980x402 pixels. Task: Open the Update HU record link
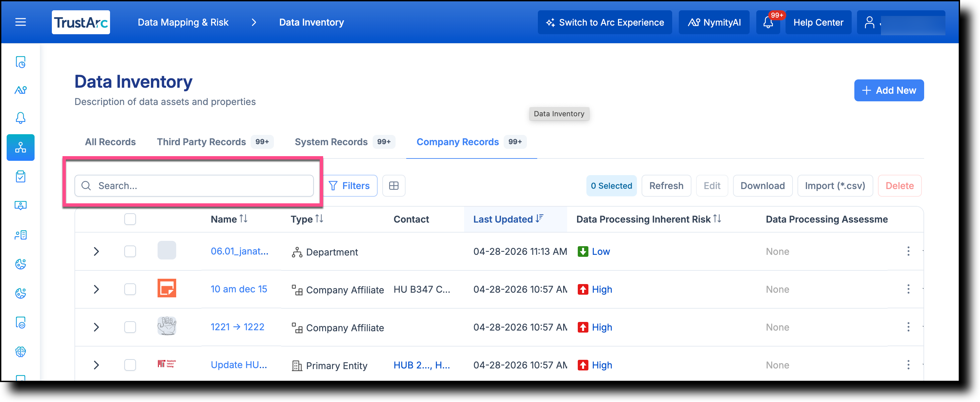[239, 365]
